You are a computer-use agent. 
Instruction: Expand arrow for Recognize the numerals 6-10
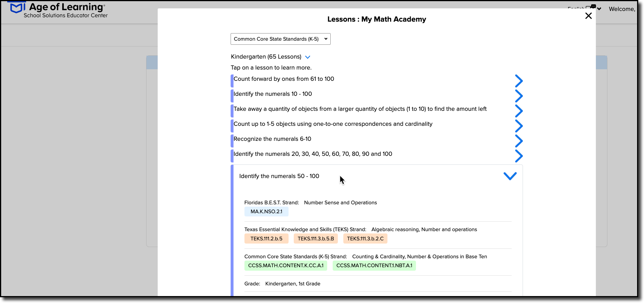click(519, 141)
